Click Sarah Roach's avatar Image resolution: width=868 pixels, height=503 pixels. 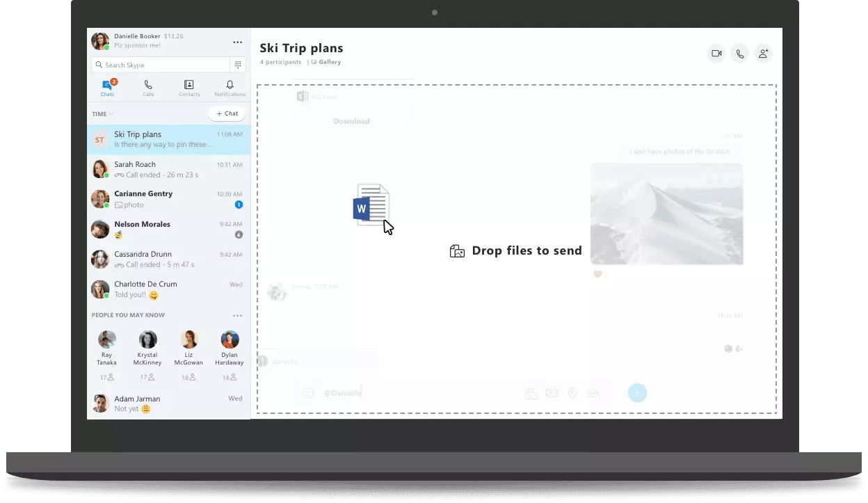pyautogui.click(x=100, y=169)
